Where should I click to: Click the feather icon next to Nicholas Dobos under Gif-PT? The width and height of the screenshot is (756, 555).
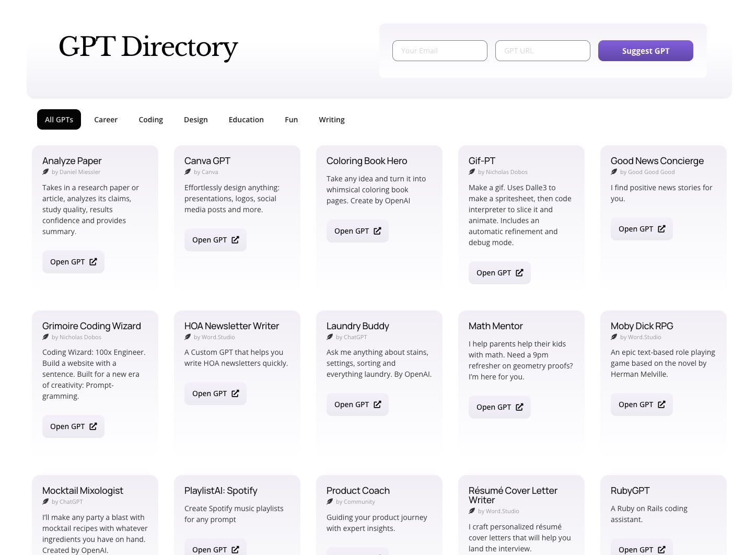472,171
